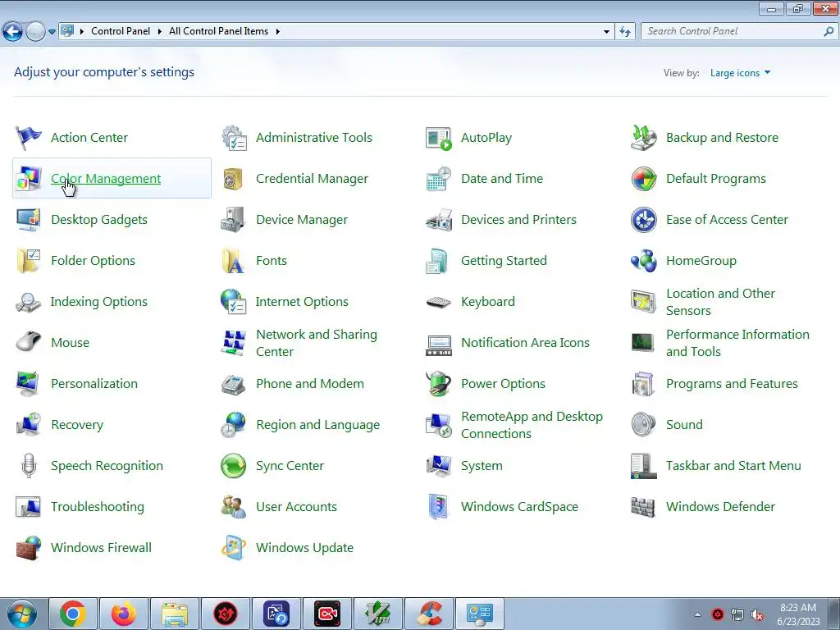
Task: Open the Devices and Printers icon
Action: click(x=439, y=220)
